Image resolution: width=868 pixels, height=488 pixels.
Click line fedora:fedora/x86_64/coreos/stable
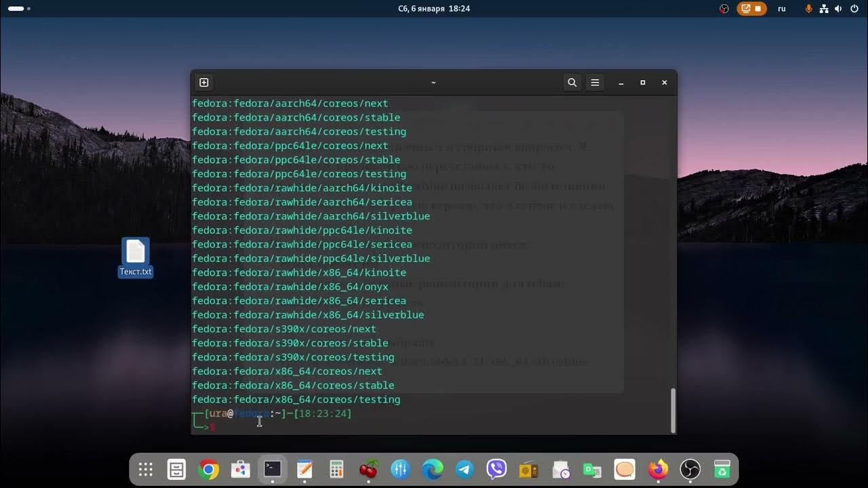tap(293, 386)
